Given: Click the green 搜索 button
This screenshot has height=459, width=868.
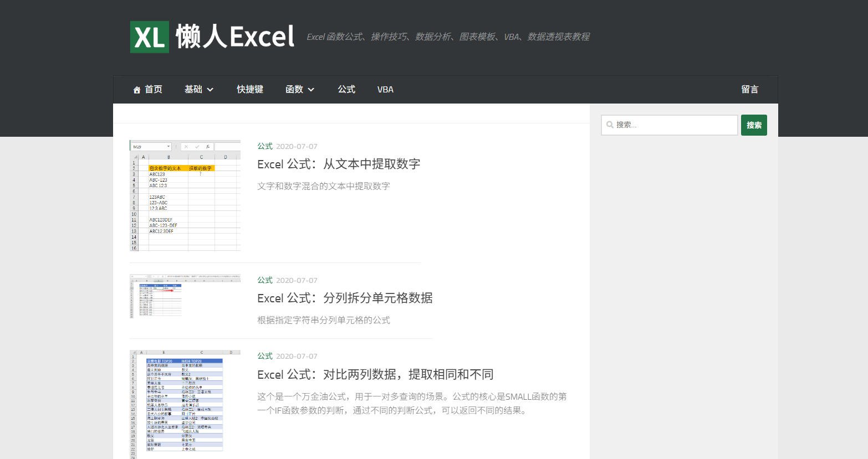Looking at the screenshot, I should tap(754, 125).
